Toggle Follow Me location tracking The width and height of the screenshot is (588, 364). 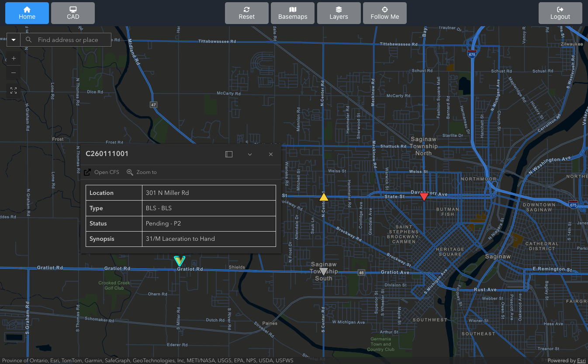point(384,13)
